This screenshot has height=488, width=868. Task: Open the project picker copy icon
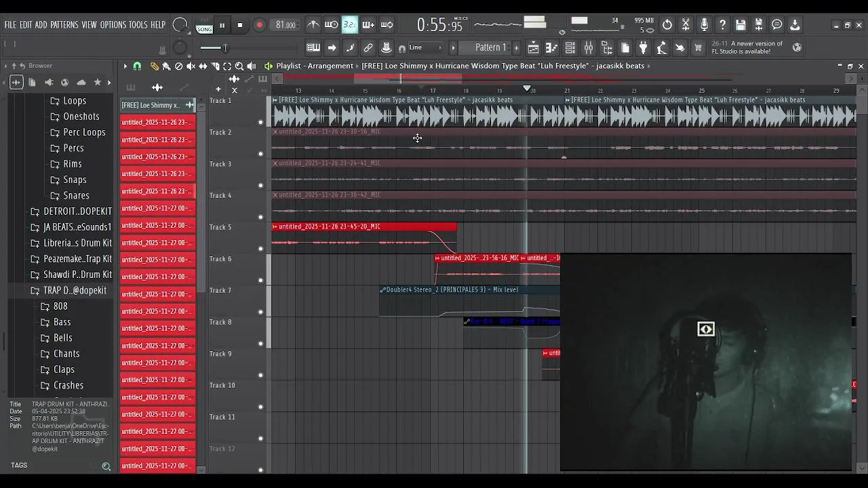pos(625,47)
